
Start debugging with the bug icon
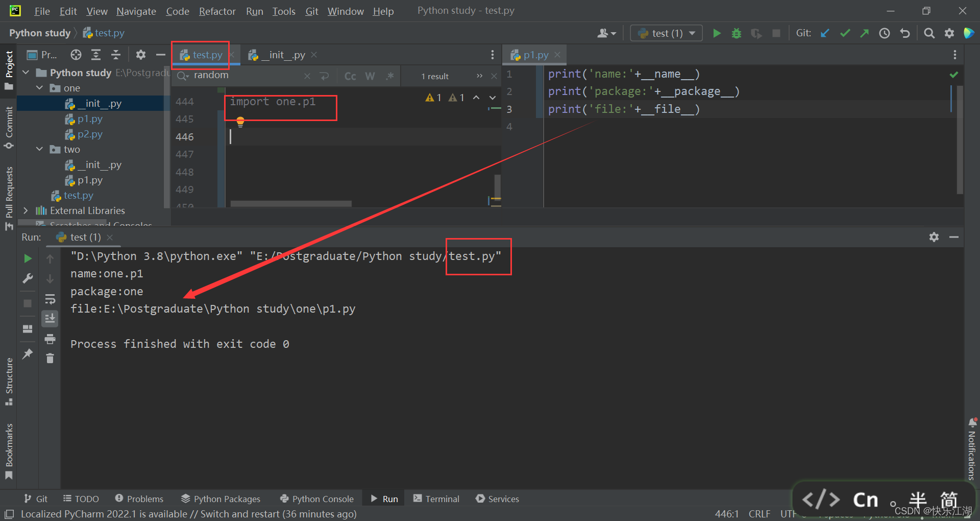[737, 33]
